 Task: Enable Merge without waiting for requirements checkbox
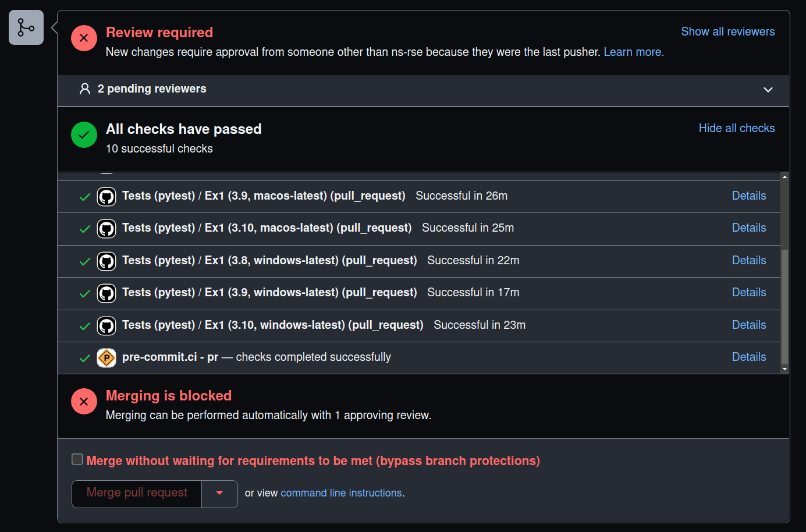pos(77,459)
